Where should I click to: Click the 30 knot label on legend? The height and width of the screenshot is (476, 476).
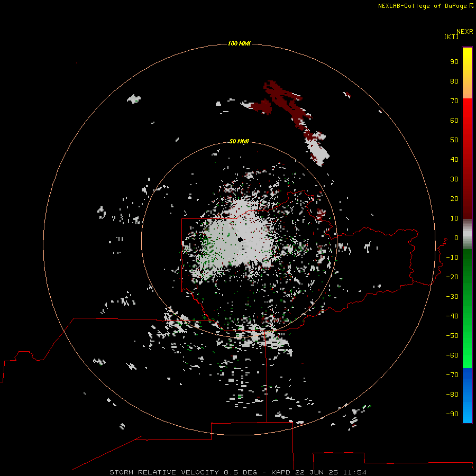[x=454, y=179]
